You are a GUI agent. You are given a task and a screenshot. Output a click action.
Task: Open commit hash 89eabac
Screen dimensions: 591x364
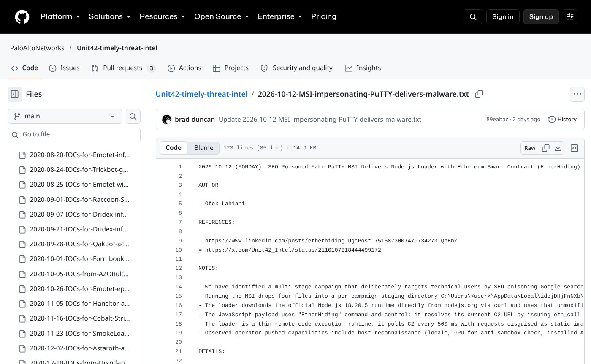(498, 120)
